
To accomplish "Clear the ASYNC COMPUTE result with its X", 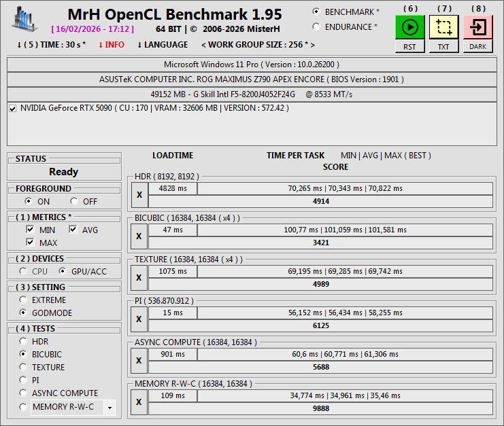I will pos(139,361).
